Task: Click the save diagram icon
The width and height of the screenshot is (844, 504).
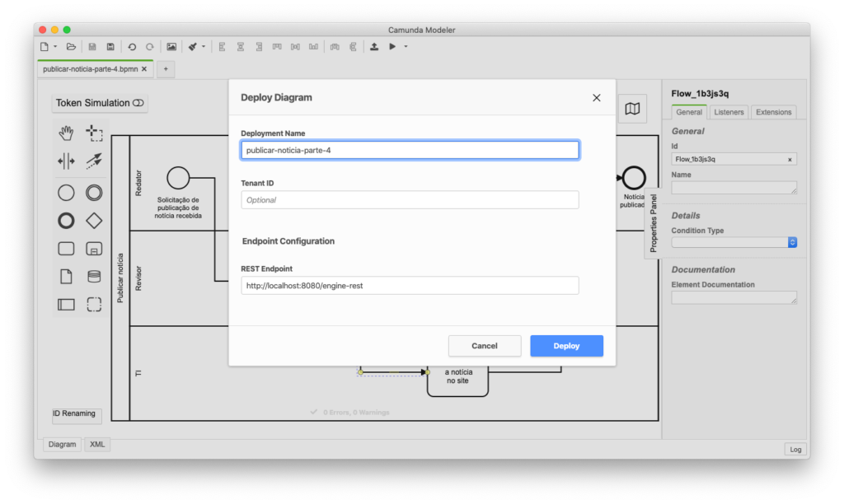Action: click(92, 47)
